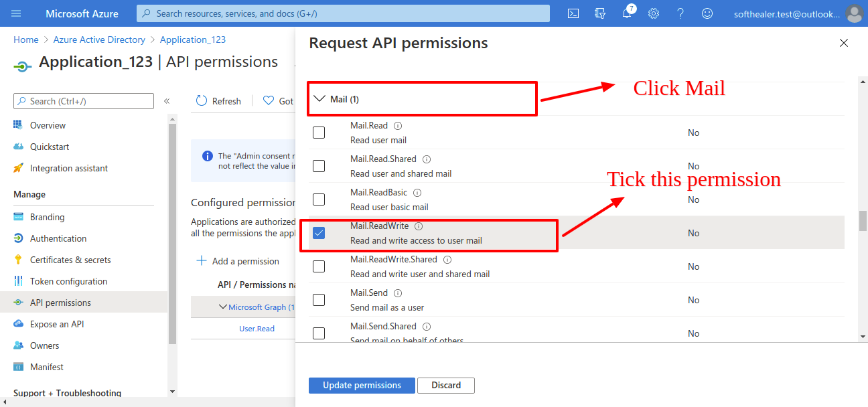This screenshot has width=868, height=407.
Task: Show info for Mail.ReadBasic permission
Action: point(417,193)
